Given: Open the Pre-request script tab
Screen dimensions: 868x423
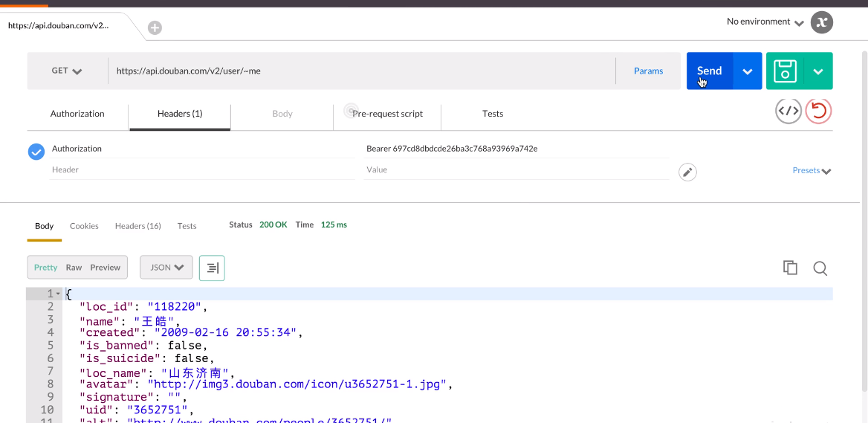Looking at the screenshot, I should [x=387, y=114].
